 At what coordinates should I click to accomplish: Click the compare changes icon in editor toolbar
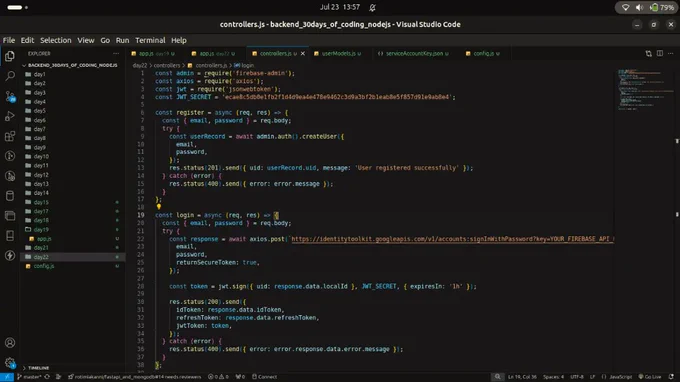click(648, 53)
